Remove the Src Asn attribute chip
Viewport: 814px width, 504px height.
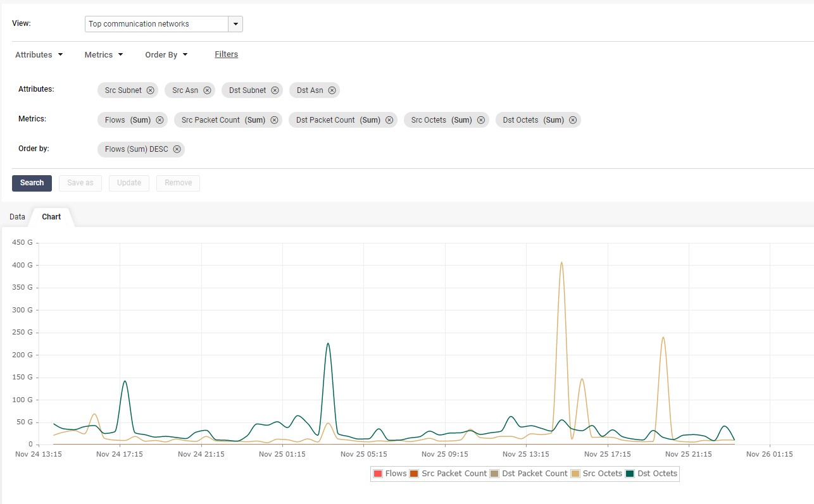[207, 90]
